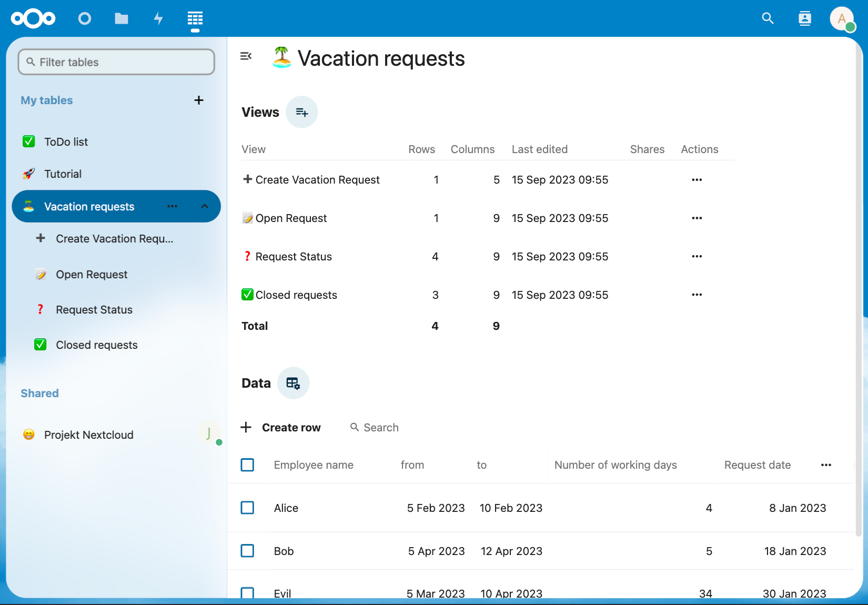Select the checkbox for Bob row
The width and height of the screenshot is (868, 605).
[x=247, y=551]
